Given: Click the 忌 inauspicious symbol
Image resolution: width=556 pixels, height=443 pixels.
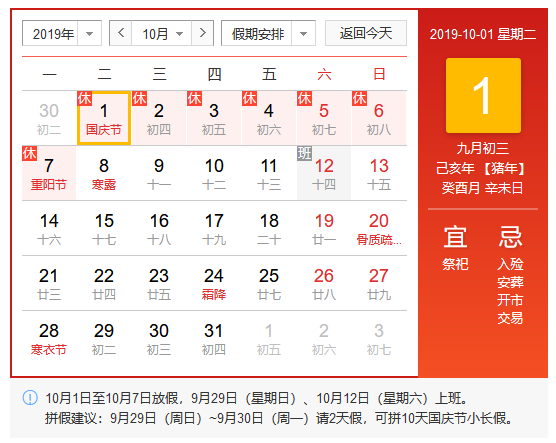Looking at the screenshot, I should pos(510,237).
